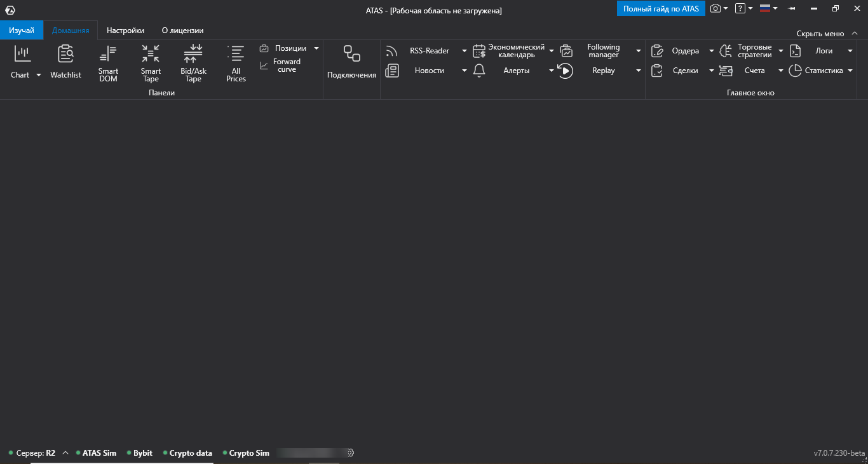Screen dimensions: 868x464
Task: Launch the Smart Tape panel
Action: 151,63
